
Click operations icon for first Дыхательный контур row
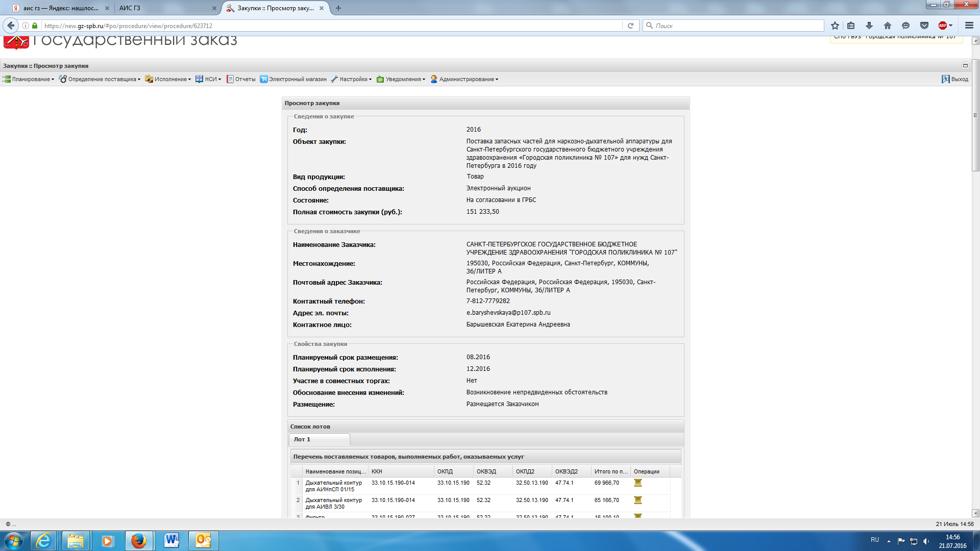pos(638,483)
